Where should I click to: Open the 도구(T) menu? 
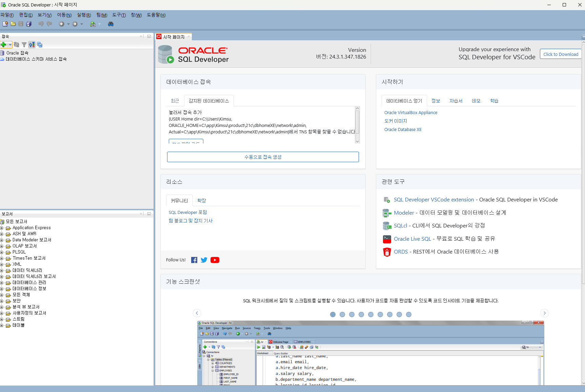pos(119,15)
